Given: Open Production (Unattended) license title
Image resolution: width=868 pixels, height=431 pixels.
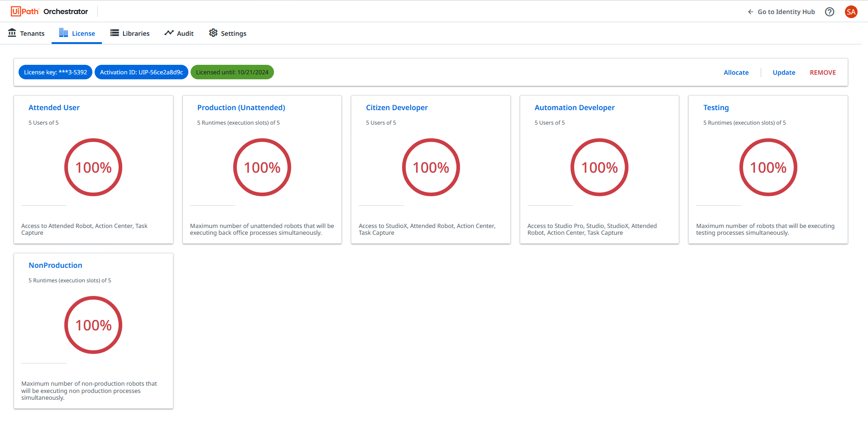Looking at the screenshot, I should pos(241,107).
